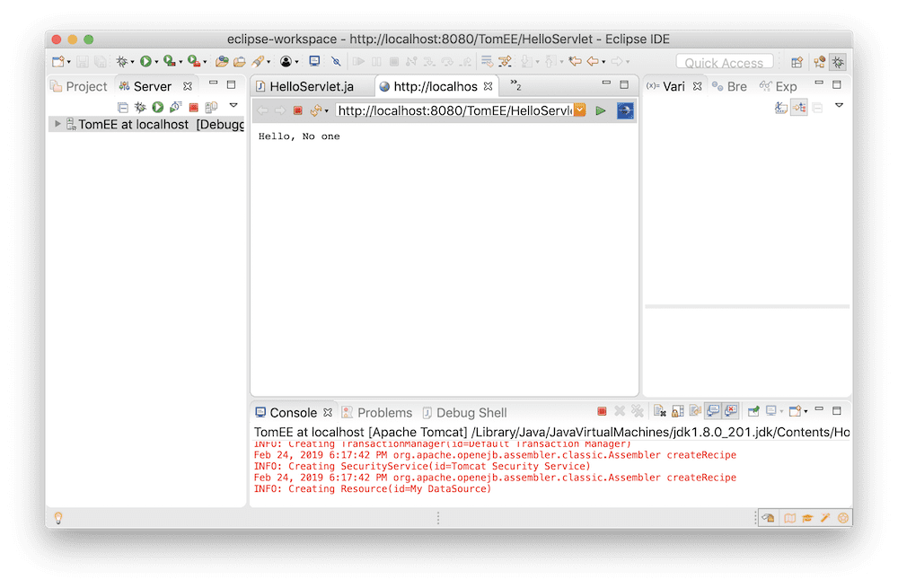Click the green Start server icon in Servers view

click(x=158, y=107)
